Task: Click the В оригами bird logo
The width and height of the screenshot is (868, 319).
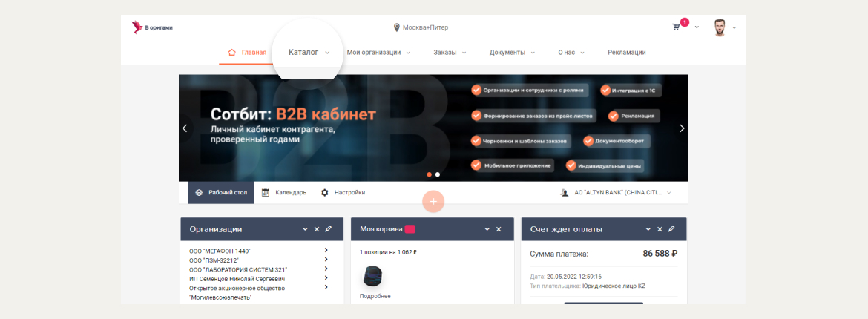Action: pyautogui.click(x=137, y=27)
